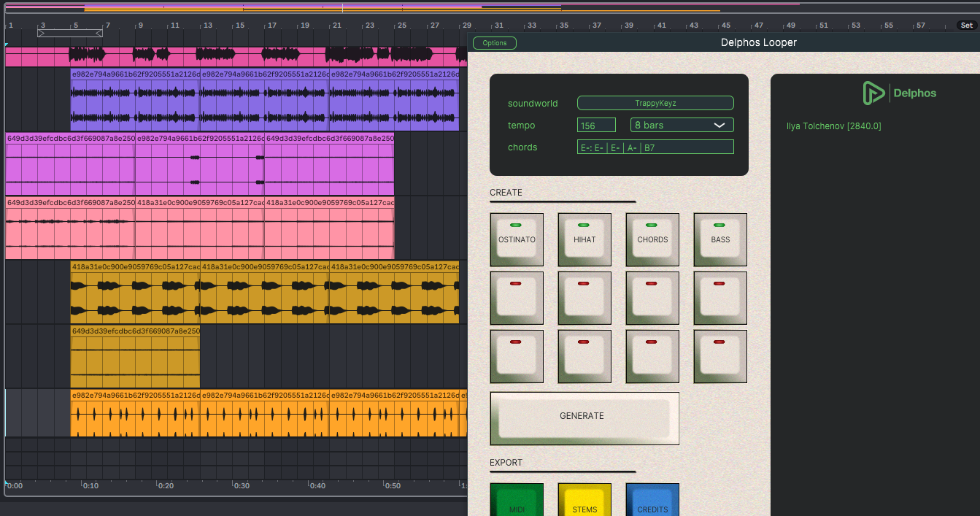This screenshot has height=516, width=980.
Task: Export MIDI with the green button
Action: tap(517, 501)
